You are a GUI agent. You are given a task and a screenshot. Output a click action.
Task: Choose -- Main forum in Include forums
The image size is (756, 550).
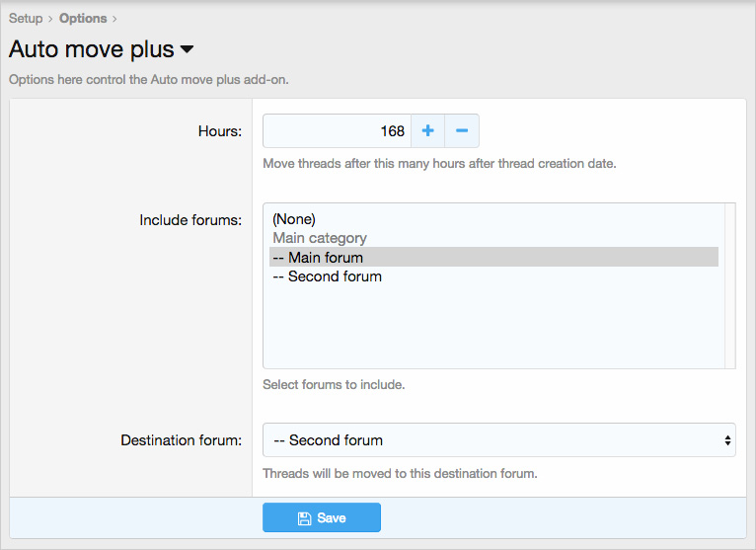(x=318, y=258)
